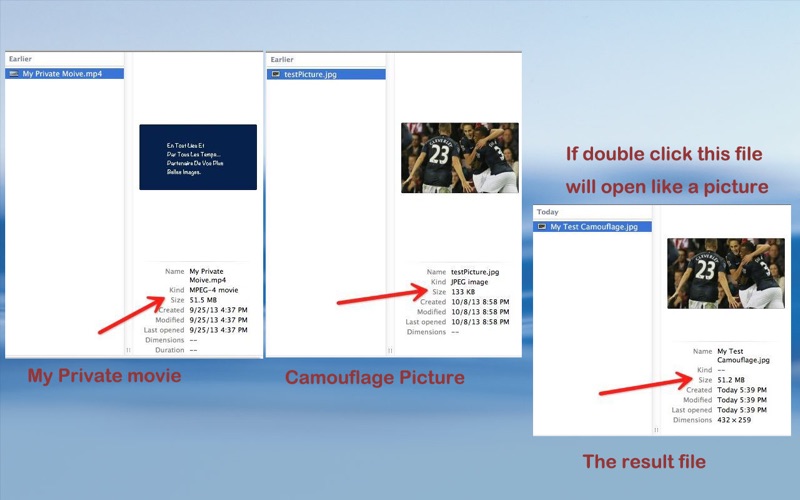Click name value 'testPicture.jpg' in info
The height and width of the screenshot is (500, 800).
475,272
